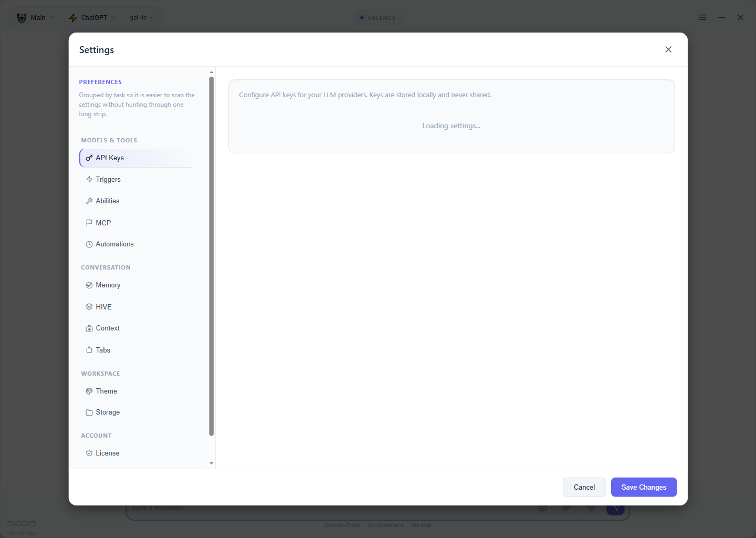Open the hamburger menu top right

pos(702,17)
